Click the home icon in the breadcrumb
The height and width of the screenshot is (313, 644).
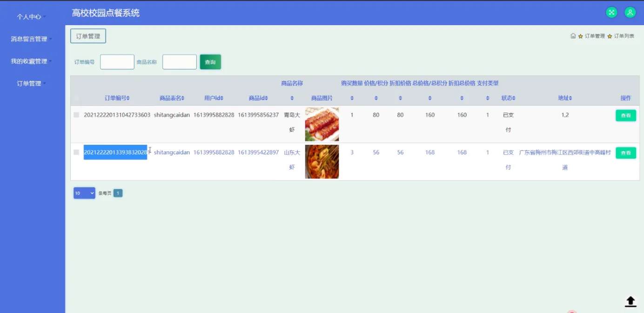coord(573,36)
